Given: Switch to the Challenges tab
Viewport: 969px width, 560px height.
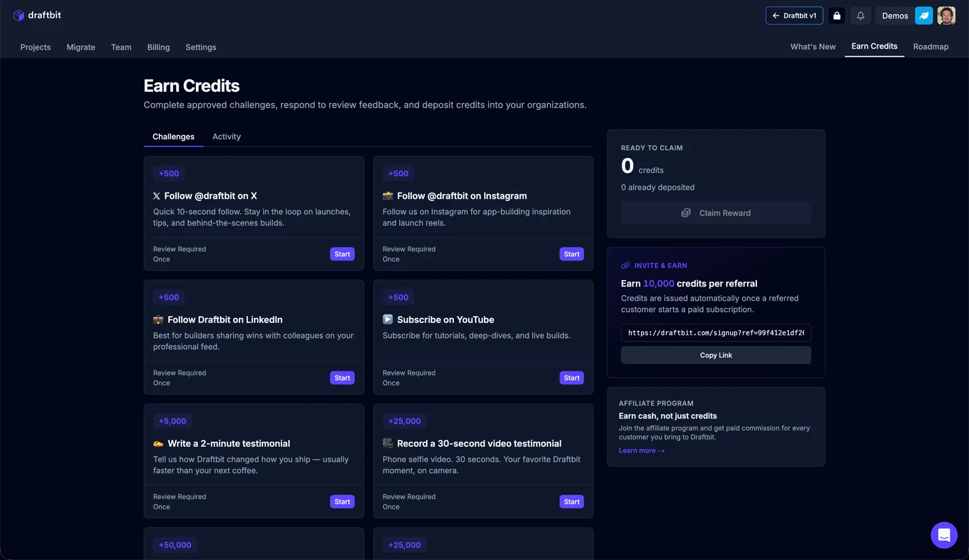Looking at the screenshot, I should pyautogui.click(x=173, y=137).
